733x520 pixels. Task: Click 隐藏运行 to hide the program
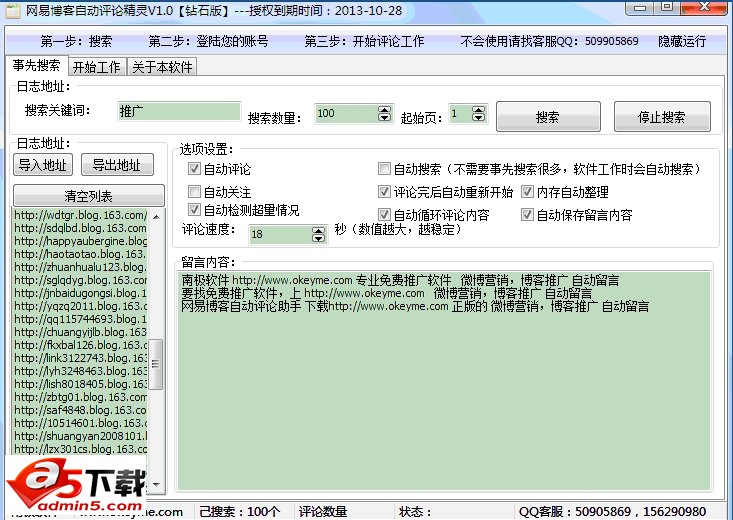[x=682, y=42]
